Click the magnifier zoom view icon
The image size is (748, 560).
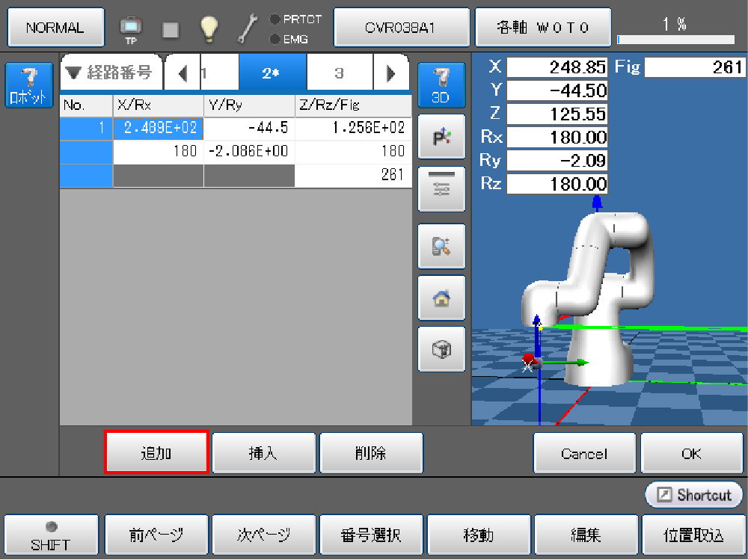coord(441,246)
